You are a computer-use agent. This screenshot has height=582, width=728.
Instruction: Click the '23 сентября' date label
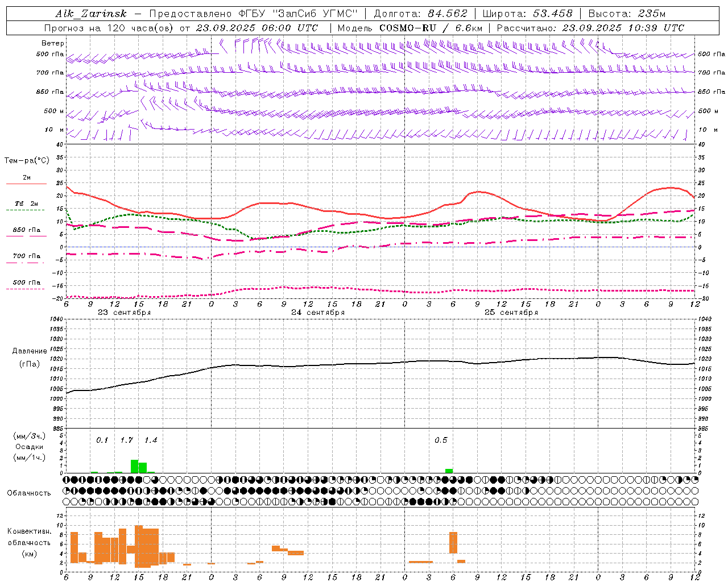pyautogui.click(x=125, y=313)
